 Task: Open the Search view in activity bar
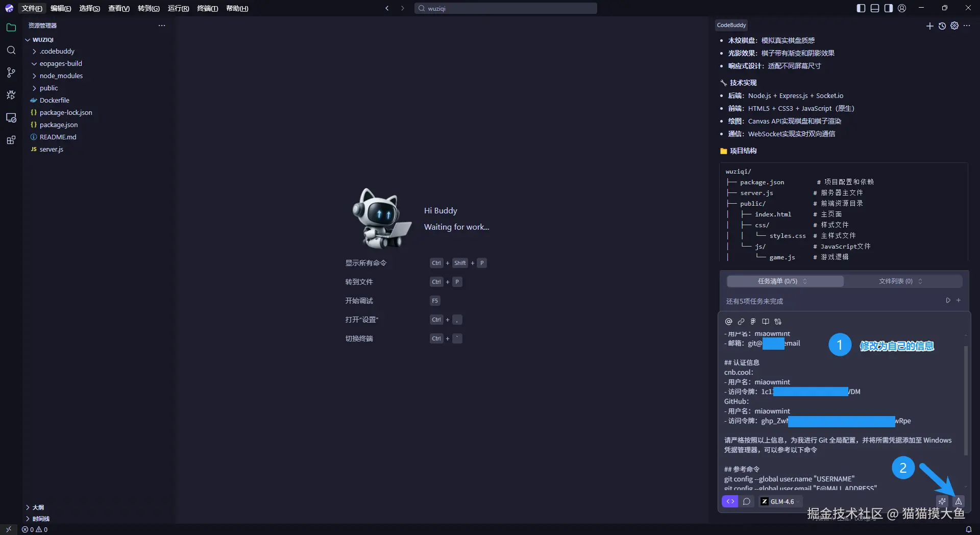click(x=11, y=50)
